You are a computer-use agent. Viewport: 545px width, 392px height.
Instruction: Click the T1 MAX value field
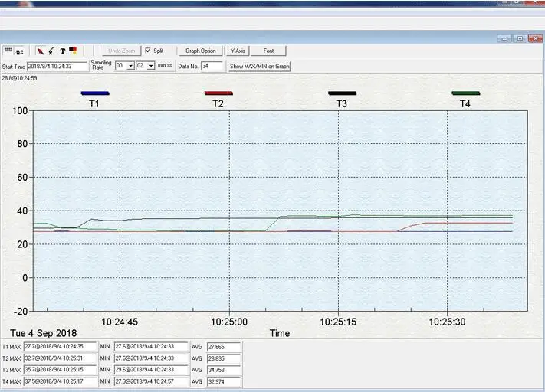(x=60, y=347)
